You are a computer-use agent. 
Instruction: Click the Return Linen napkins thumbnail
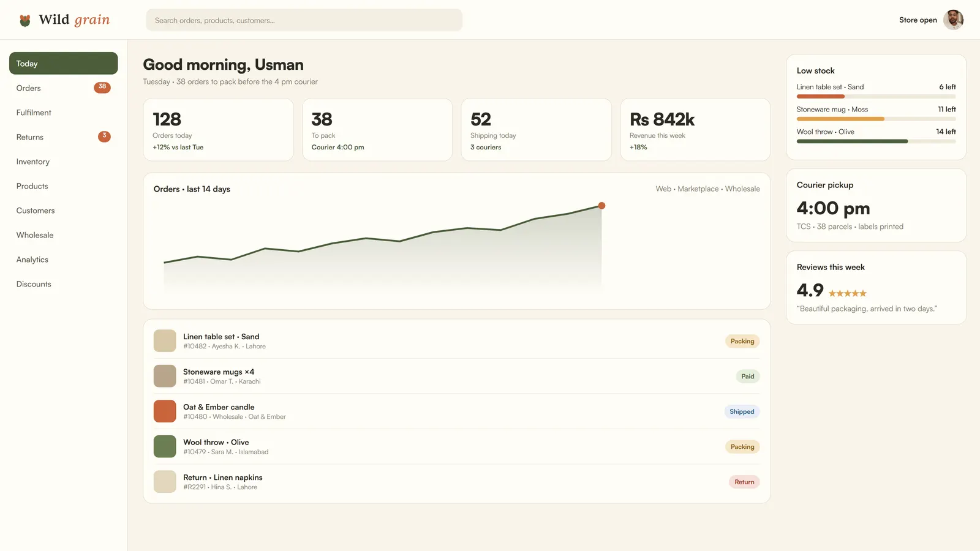[165, 482]
